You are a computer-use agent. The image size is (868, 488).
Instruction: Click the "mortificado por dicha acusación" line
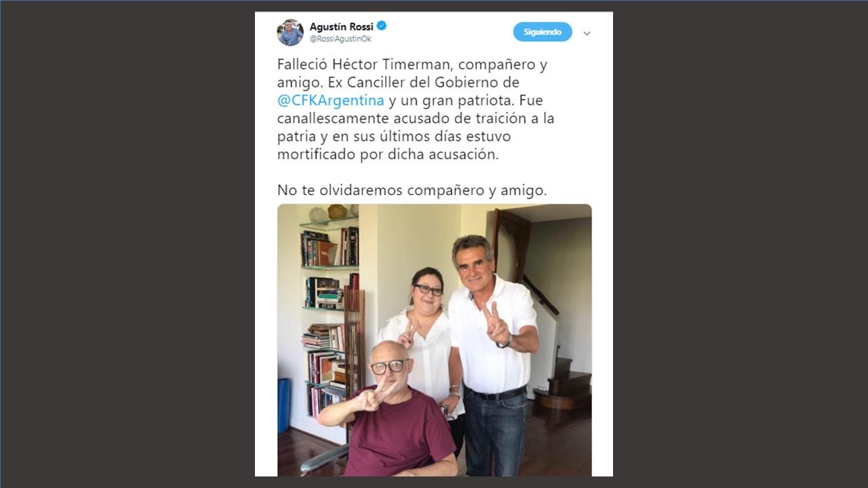point(388,154)
